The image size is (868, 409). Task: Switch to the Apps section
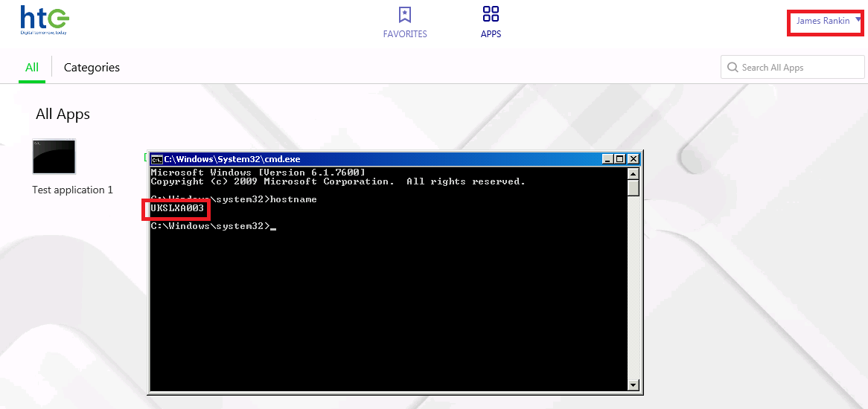[x=491, y=22]
